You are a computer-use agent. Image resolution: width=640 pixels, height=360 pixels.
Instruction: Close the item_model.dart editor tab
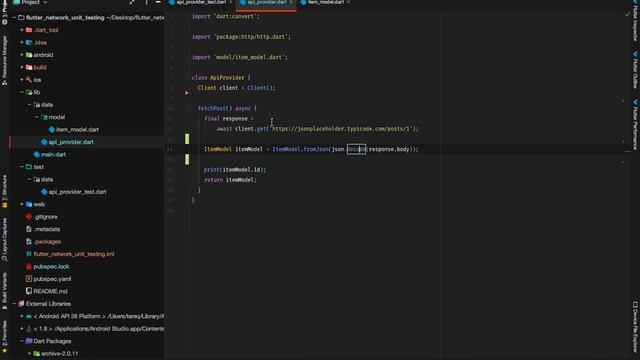pos(348,2)
